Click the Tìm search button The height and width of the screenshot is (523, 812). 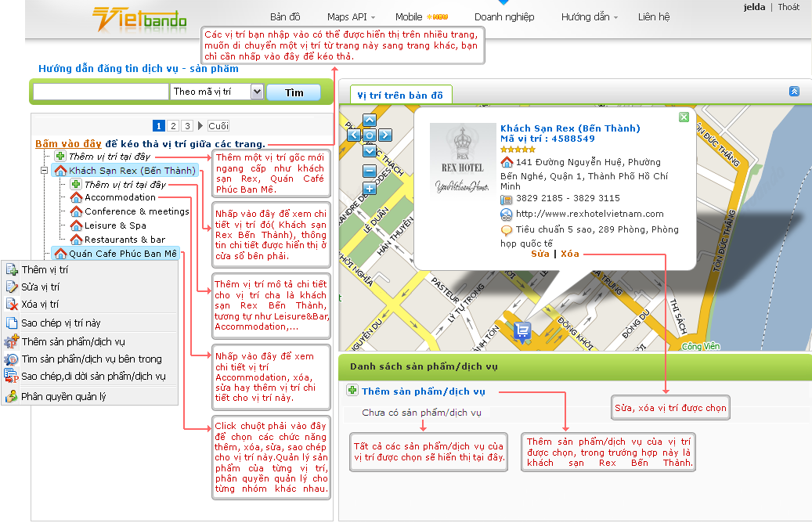294,92
